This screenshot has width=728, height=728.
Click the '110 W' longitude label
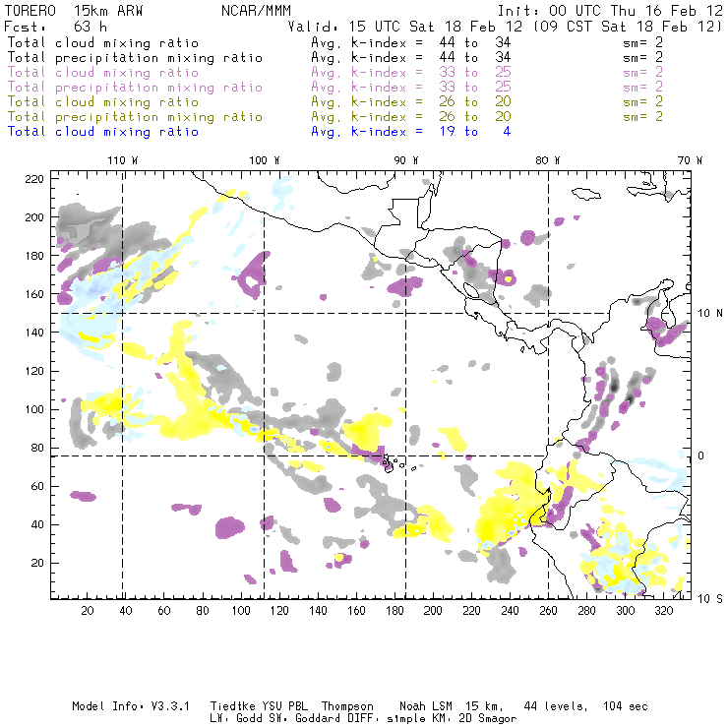click(x=123, y=160)
